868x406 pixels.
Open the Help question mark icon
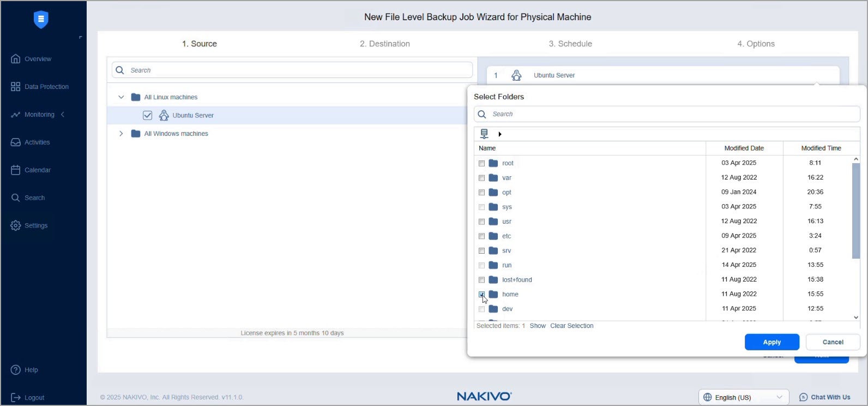coord(15,370)
